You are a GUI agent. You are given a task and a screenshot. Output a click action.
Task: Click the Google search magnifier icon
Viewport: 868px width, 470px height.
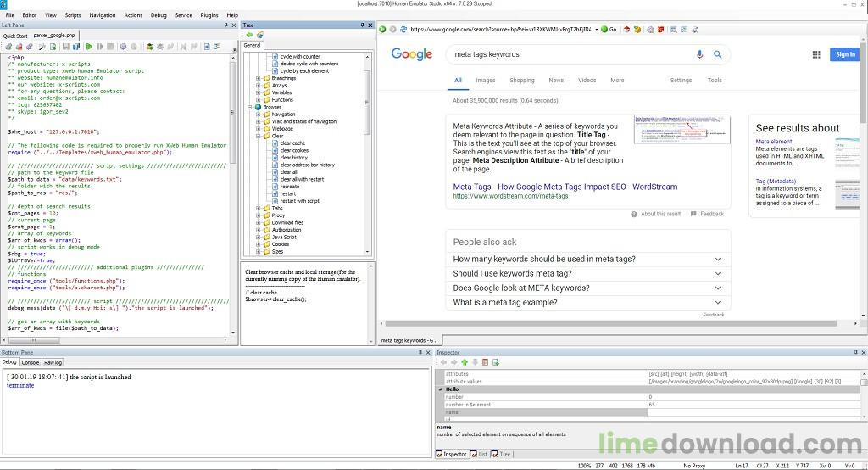[x=718, y=54]
